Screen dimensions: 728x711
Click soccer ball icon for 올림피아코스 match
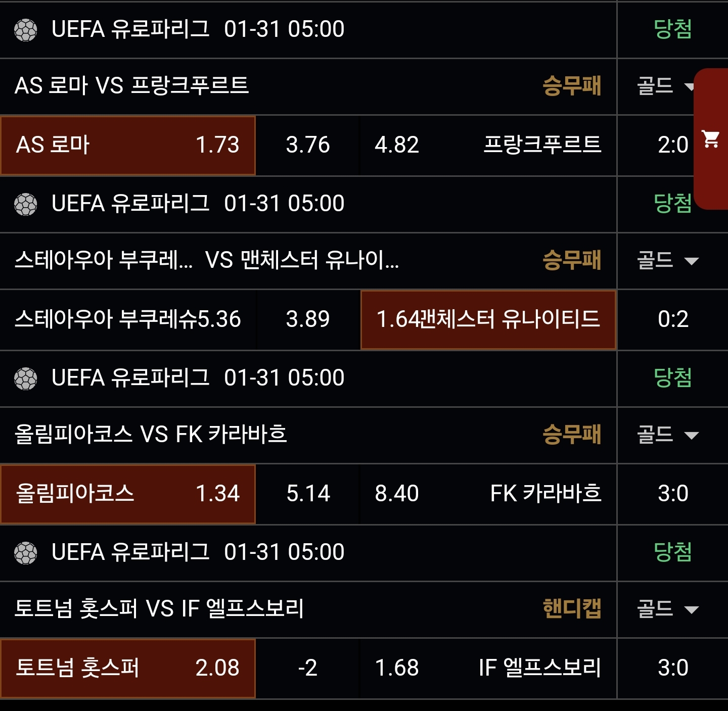(25, 378)
